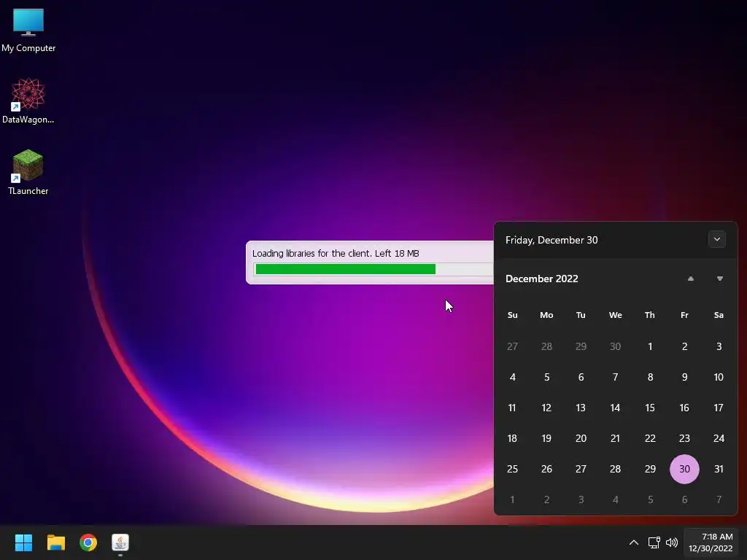This screenshot has height=560, width=747.
Task: Open the My Computer desktop icon
Action: (28, 30)
